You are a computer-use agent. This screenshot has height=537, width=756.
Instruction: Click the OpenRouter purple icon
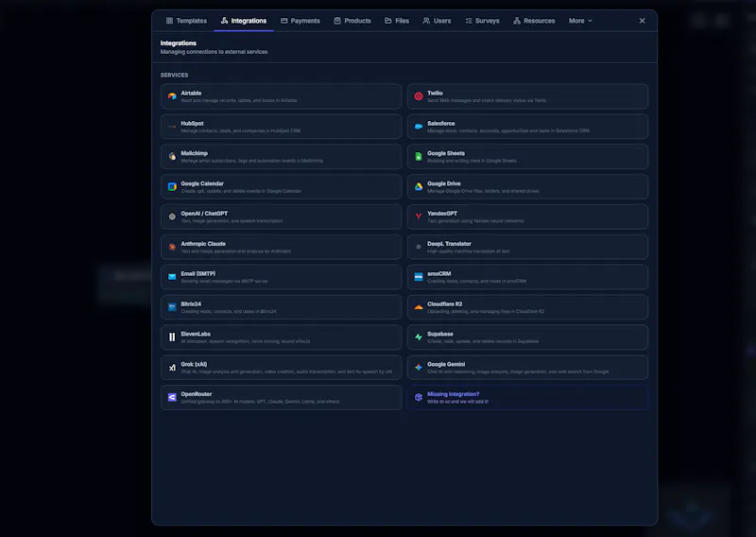pos(172,398)
